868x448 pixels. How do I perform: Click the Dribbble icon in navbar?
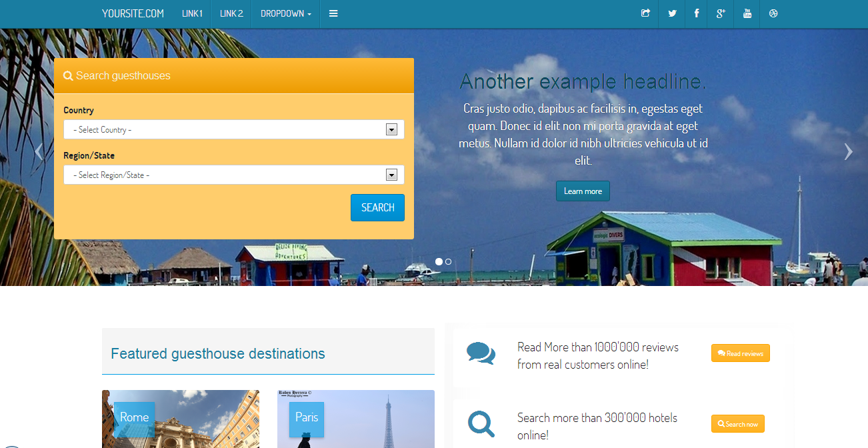pyautogui.click(x=773, y=13)
